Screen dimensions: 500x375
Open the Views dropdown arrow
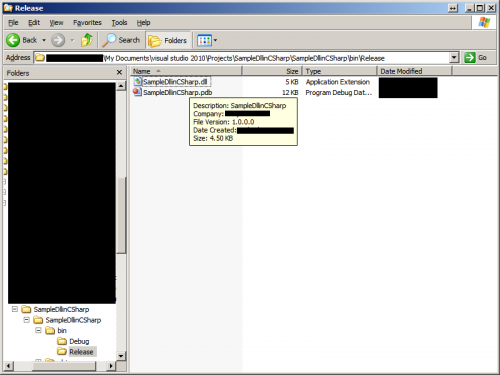[215, 40]
